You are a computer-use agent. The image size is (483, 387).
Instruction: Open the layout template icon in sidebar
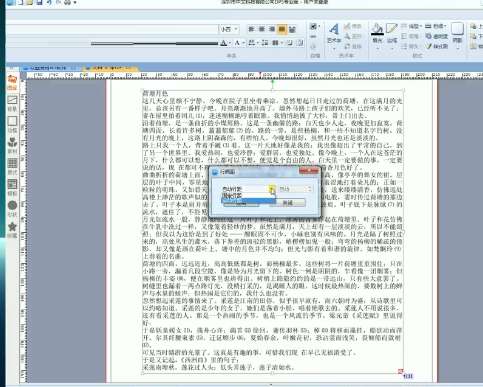[12, 184]
